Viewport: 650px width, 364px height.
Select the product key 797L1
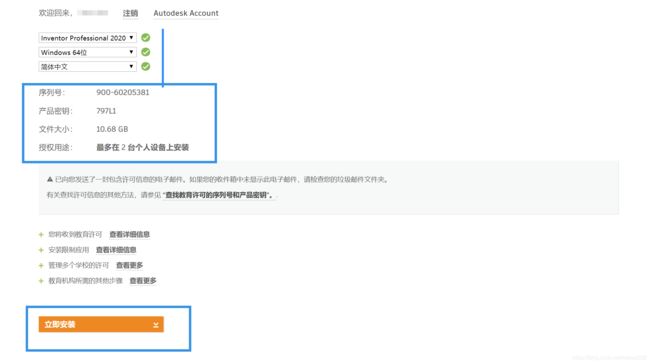pyautogui.click(x=106, y=111)
